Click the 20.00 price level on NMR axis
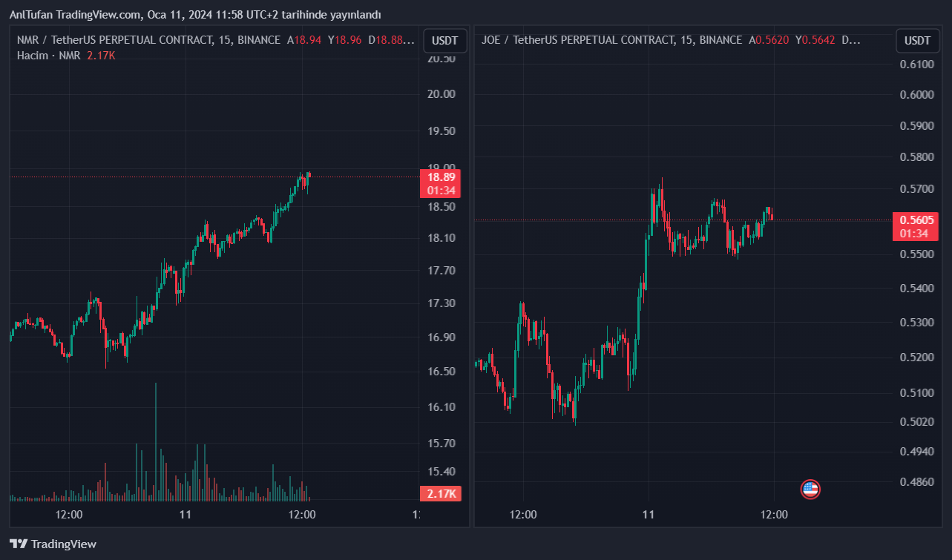Image resolution: width=952 pixels, height=560 pixels. tap(441, 94)
